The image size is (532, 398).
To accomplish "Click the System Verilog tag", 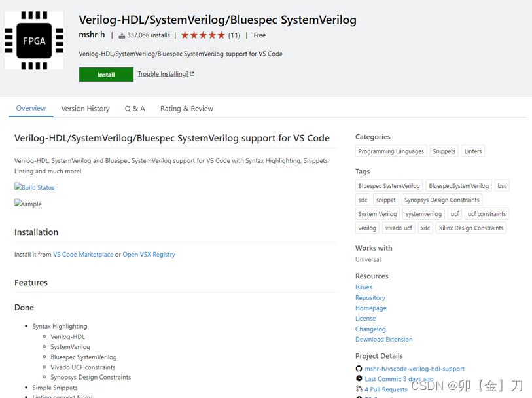I will tap(378, 214).
